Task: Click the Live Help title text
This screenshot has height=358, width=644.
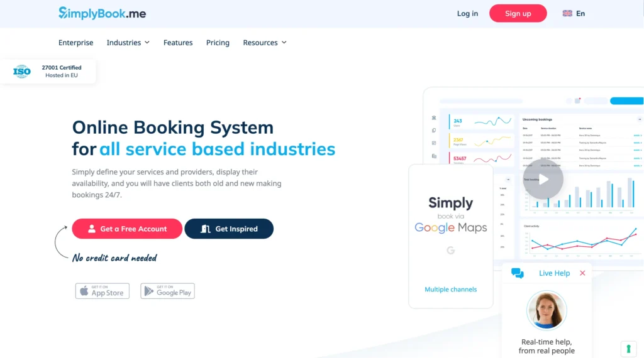Action: (555, 273)
